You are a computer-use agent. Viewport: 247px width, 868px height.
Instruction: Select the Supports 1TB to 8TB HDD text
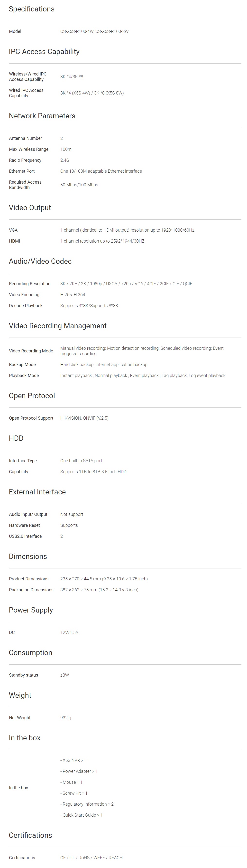(x=93, y=472)
